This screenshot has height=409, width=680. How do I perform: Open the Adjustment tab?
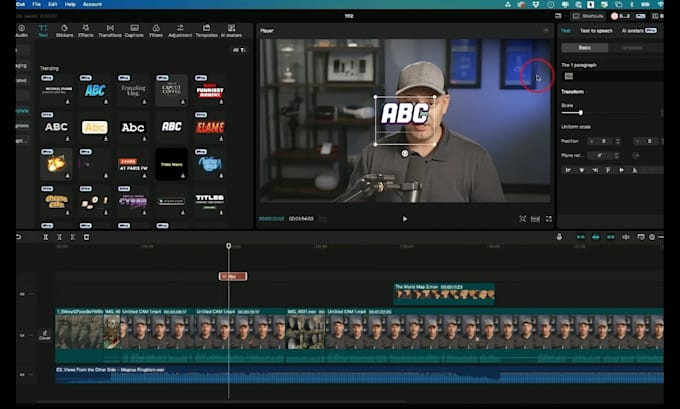[180, 31]
